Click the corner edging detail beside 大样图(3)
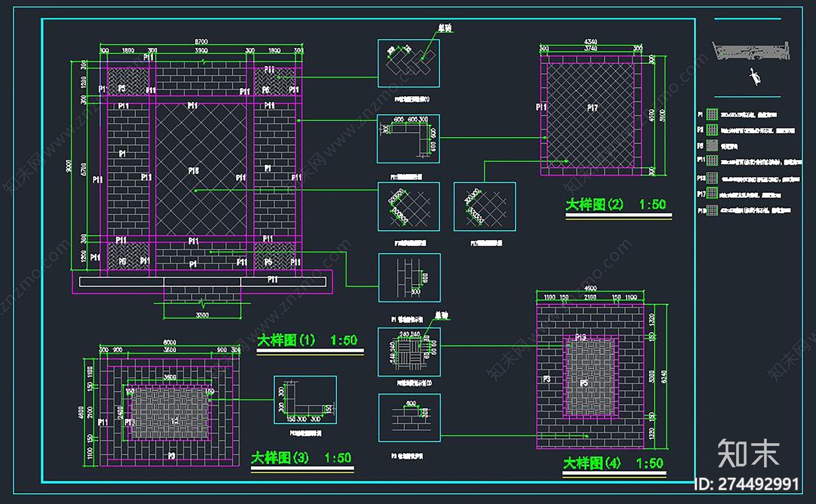Viewport: 816px width, 504px height. 305,400
